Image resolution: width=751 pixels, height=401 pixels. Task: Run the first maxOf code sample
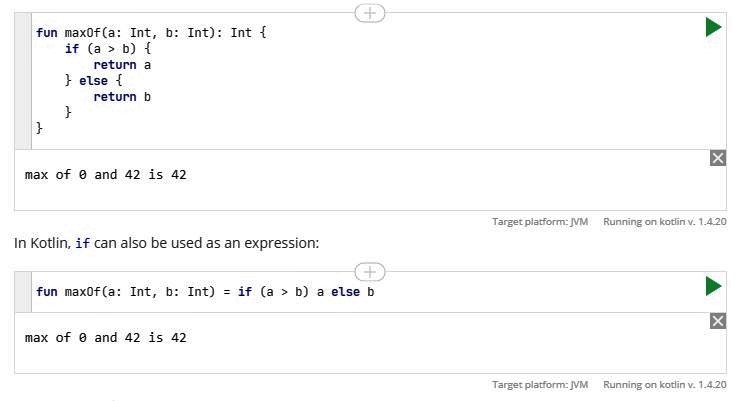713,28
